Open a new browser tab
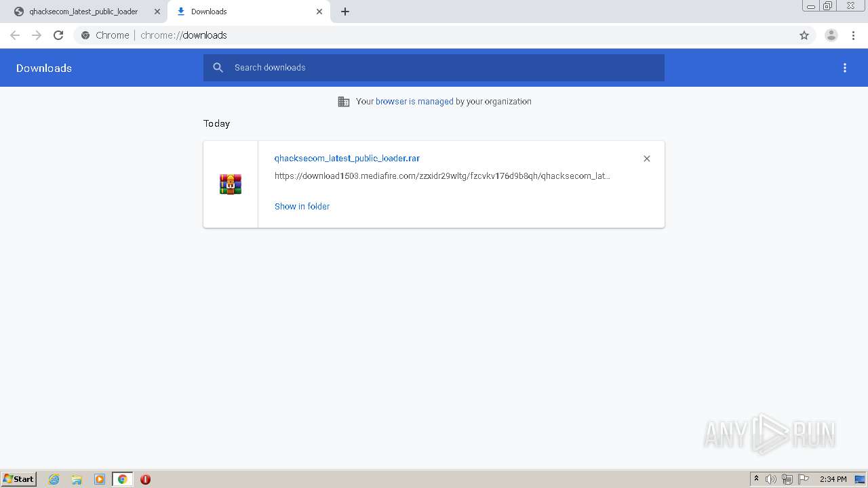The image size is (868, 488). click(345, 12)
